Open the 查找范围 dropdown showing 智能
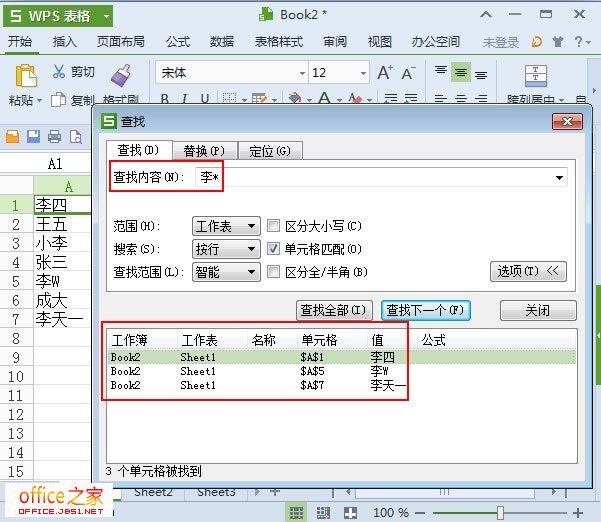Viewport: 601px width, 522px height. pyautogui.click(x=226, y=272)
